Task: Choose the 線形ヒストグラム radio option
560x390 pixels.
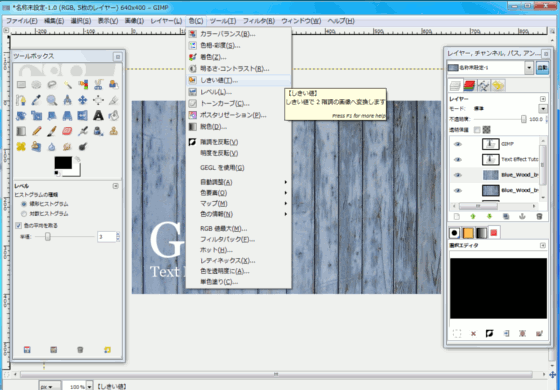Action: (24, 204)
